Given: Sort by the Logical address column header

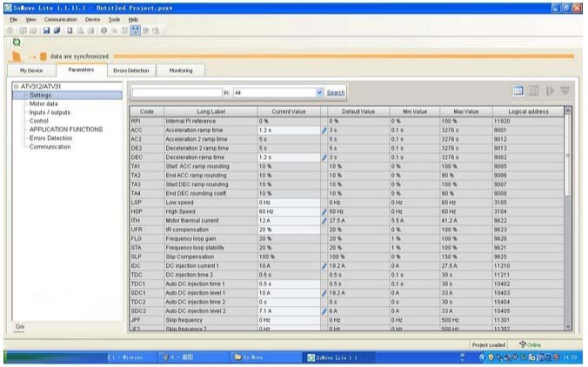Looking at the screenshot, I should [528, 111].
